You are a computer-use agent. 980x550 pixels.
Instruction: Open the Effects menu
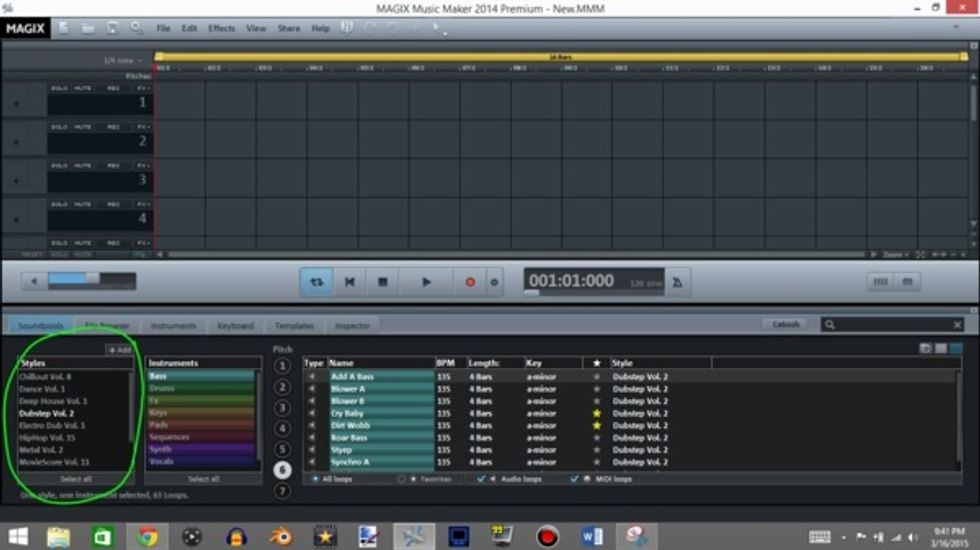click(221, 28)
